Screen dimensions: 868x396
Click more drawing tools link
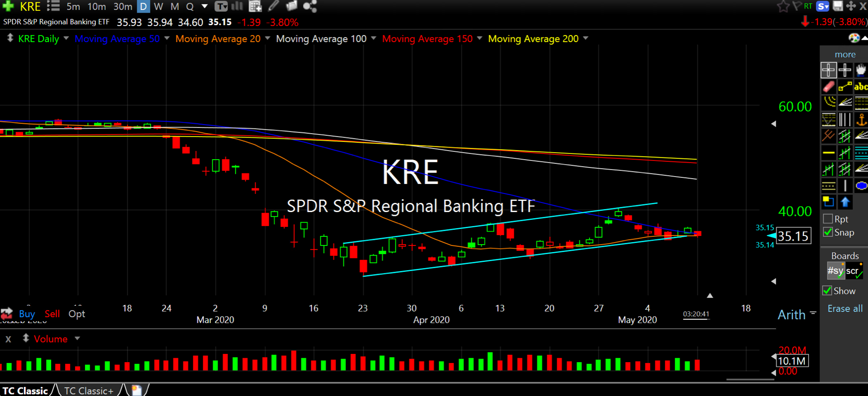click(845, 54)
